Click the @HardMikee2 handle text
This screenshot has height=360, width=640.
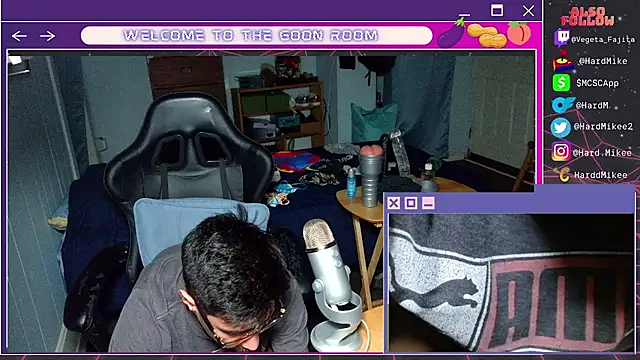pyautogui.click(x=603, y=127)
